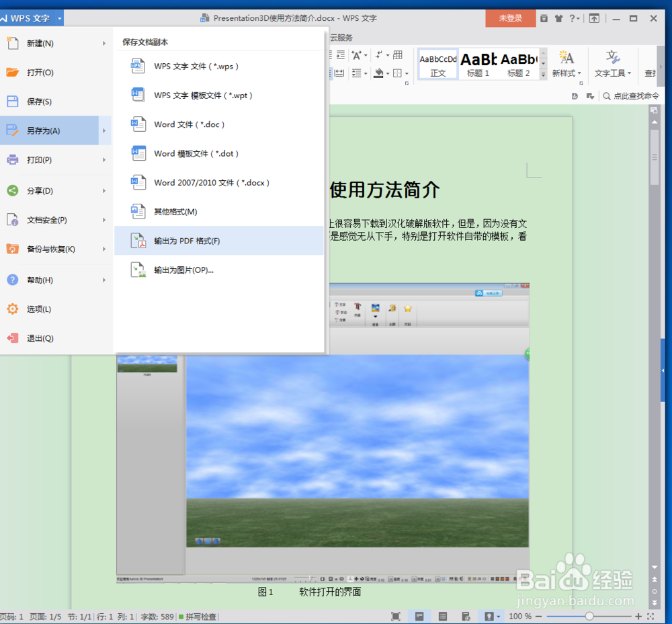The image size is (672, 624).
Task: Click the 点此查找命令 search field
Action: coord(631,96)
